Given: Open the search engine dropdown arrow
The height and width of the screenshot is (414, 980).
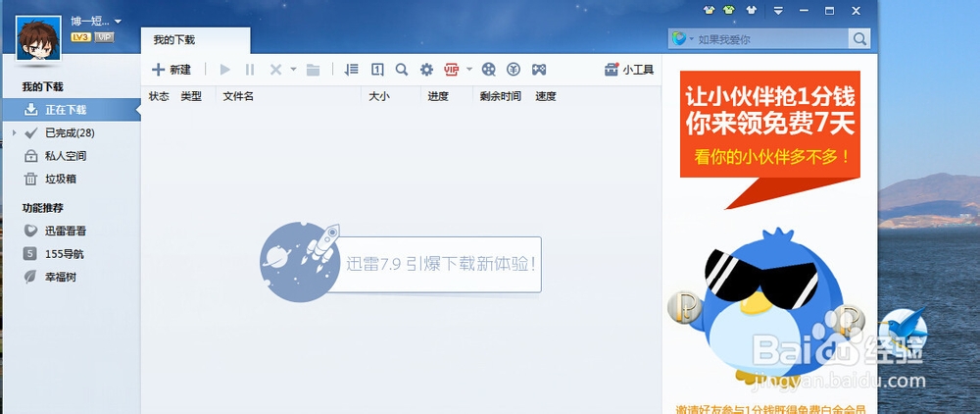Looking at the screenshot, I should (x=691, y=39).
